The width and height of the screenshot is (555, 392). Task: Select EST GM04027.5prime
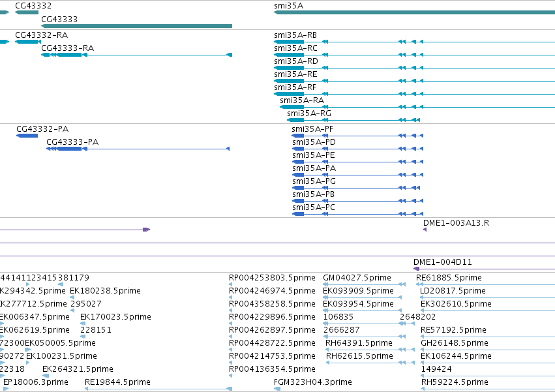pyautogui.click(x=357, y=278)
